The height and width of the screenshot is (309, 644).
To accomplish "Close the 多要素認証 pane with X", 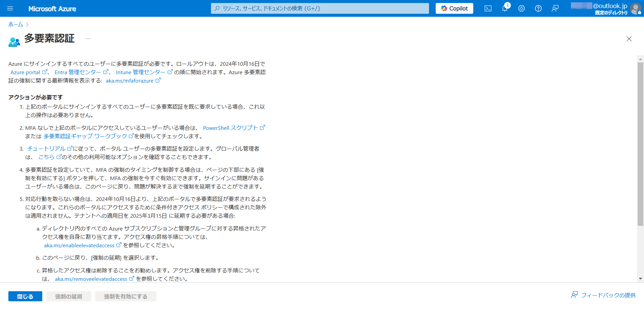I will 629,39.
